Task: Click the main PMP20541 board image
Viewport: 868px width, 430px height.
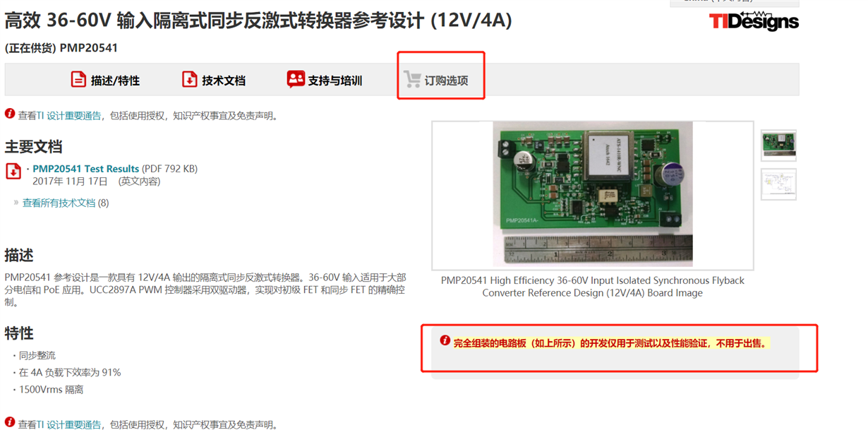Action: tap(593, 194)
